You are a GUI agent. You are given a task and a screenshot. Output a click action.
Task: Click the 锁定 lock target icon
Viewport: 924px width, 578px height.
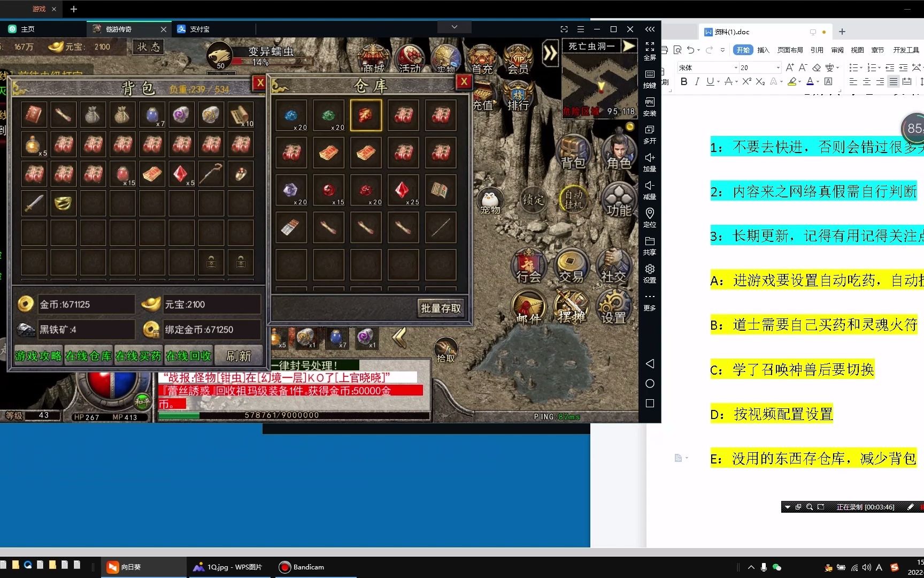coord(533,200)
